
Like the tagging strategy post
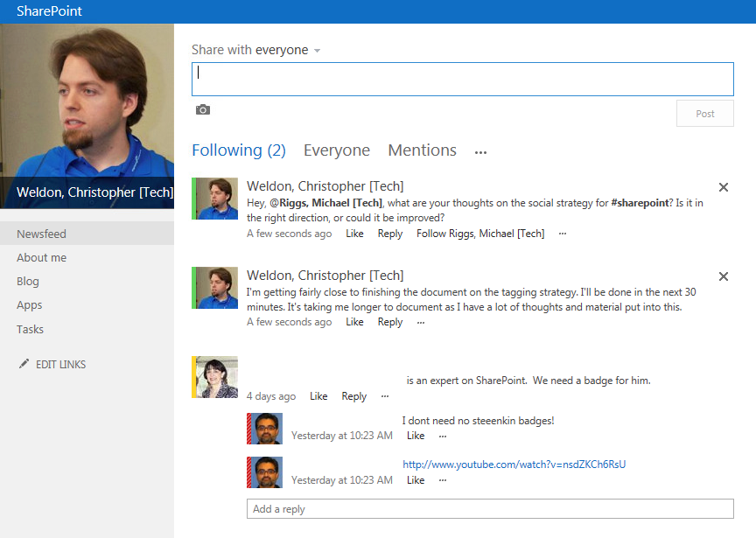(x=354, y=322)
